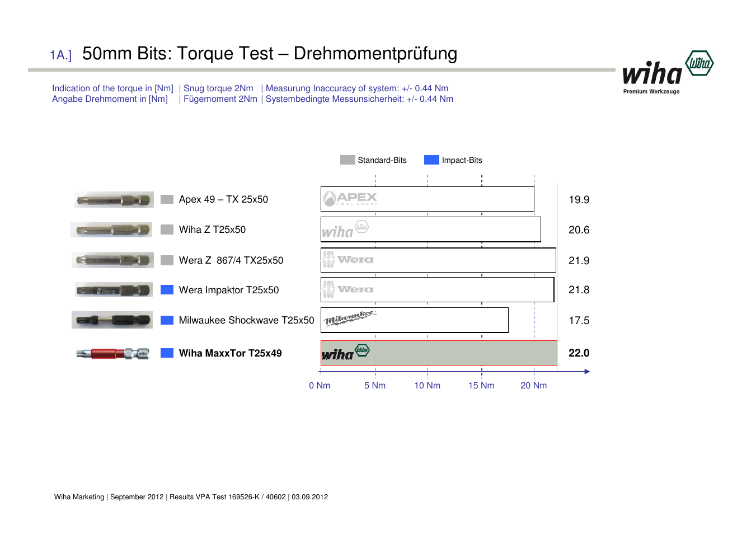Click the '20 Nm' axis label
Screen dimensions: 756x534
click(534, 386)
